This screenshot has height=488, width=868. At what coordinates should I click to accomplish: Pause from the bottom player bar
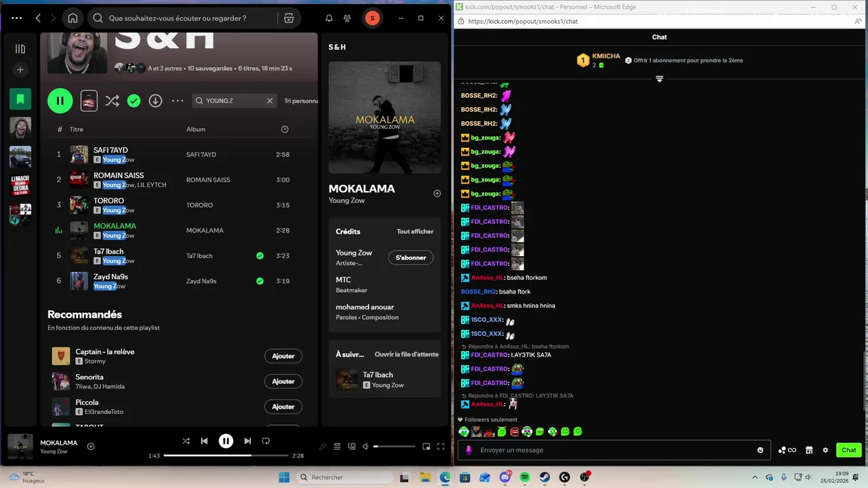(226, 441)
